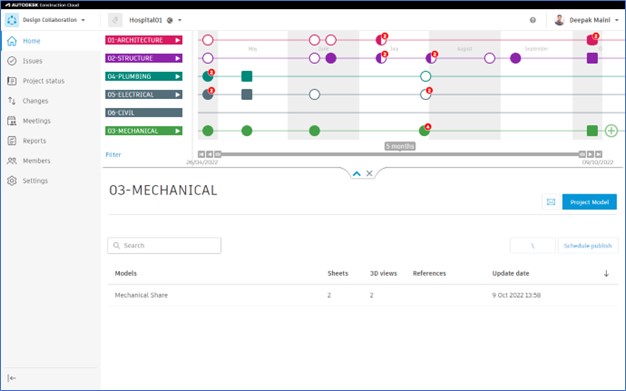Click the Schedule publish button
The width and height of the screenshot is (626, 391).
(x=588, y=246)
